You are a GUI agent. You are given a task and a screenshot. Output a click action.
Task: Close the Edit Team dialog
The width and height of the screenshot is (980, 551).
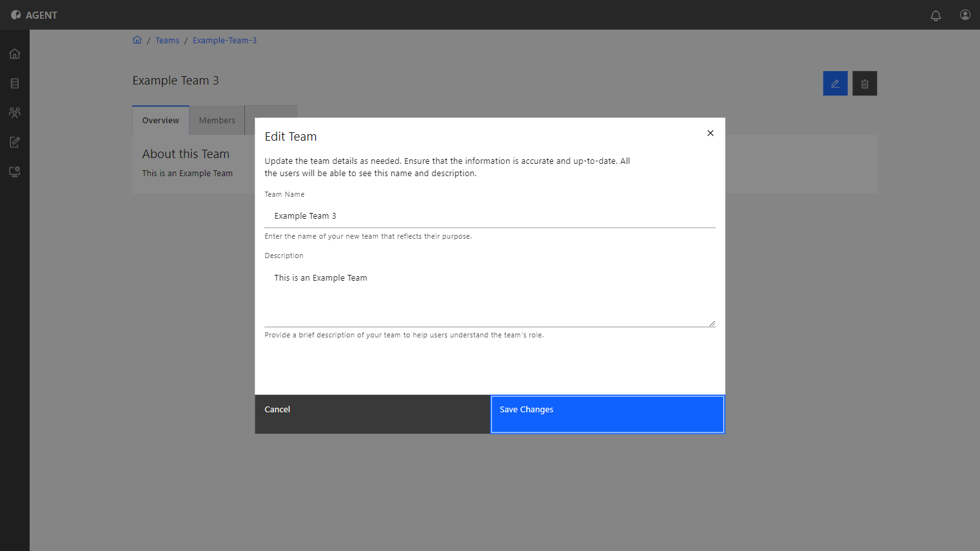(x=710, y=133)
